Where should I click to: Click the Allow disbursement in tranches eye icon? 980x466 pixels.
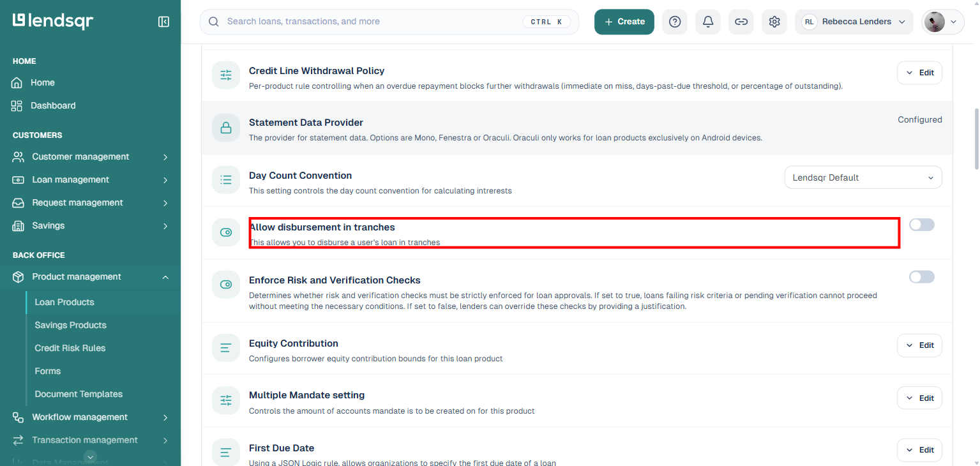(226, 232)
